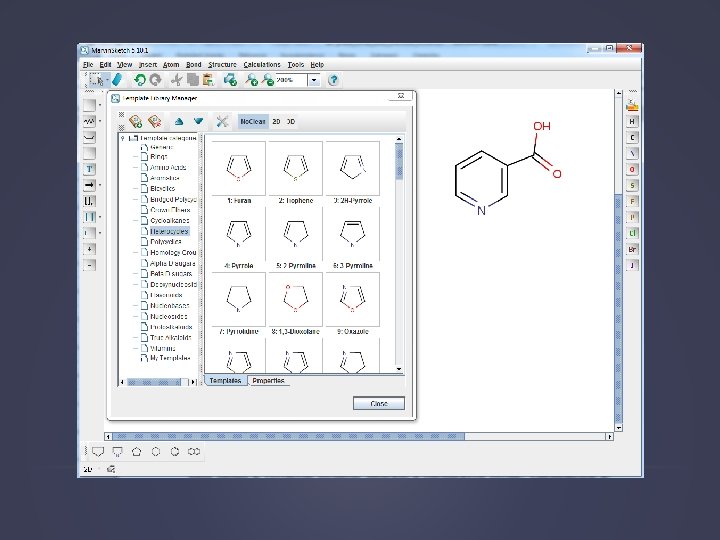
Task: Open chain bond tool dropdown arrow
Action: click(x=100, y=122)
